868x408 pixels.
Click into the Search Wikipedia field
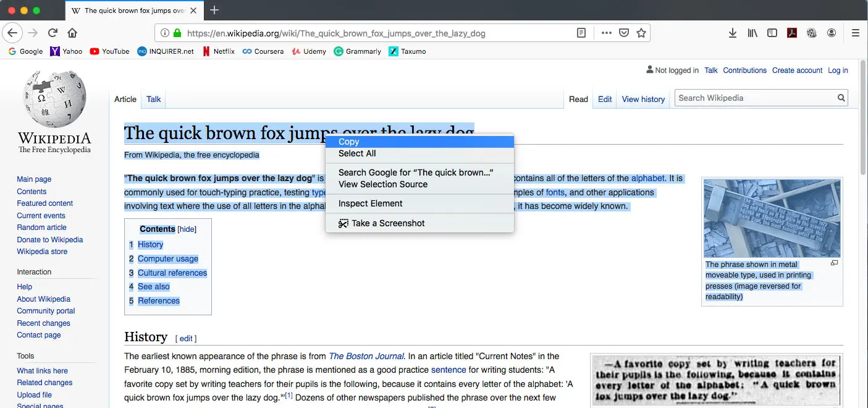pos(754,98)
